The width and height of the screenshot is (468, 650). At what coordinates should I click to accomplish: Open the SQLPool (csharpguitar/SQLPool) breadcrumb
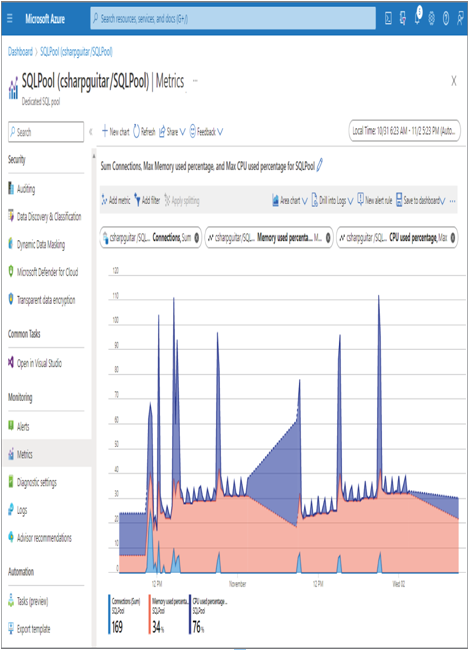(76, 52)
